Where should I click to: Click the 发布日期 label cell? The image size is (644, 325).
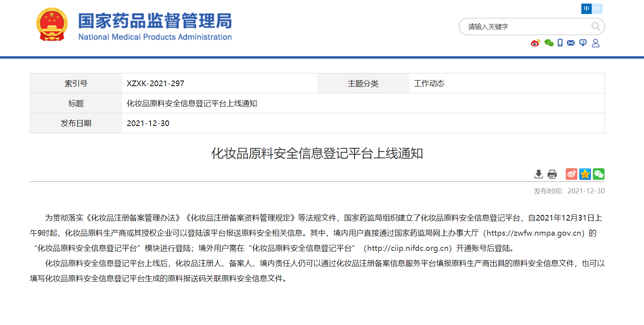click(76, 123)
